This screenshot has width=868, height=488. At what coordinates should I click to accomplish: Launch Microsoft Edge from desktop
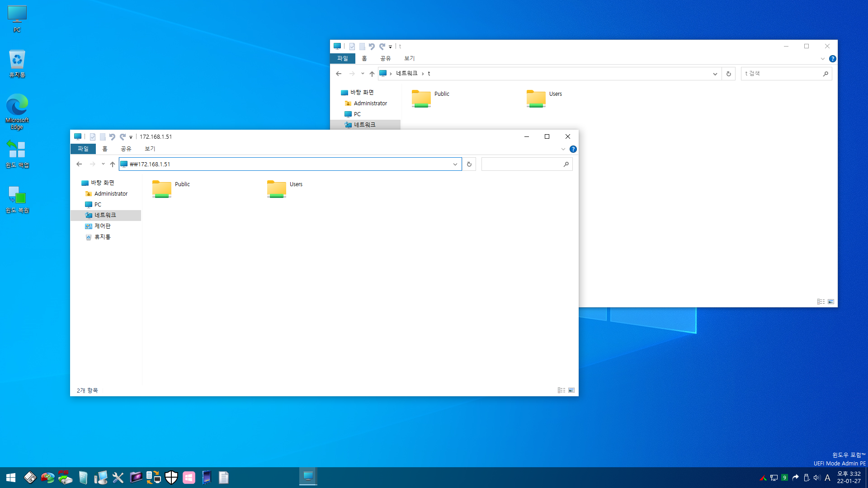pos(17,112)
